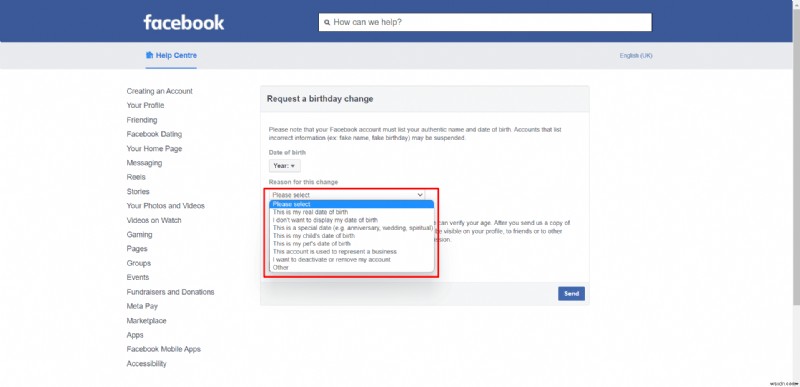Open the Messaging help topic
The image size is (800, 387).
[144, 163]
